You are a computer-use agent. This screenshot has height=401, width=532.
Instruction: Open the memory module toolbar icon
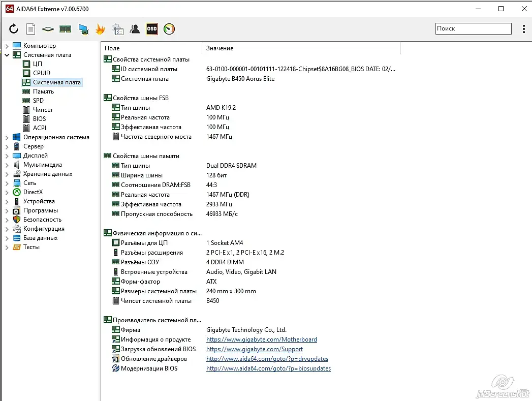65,29
